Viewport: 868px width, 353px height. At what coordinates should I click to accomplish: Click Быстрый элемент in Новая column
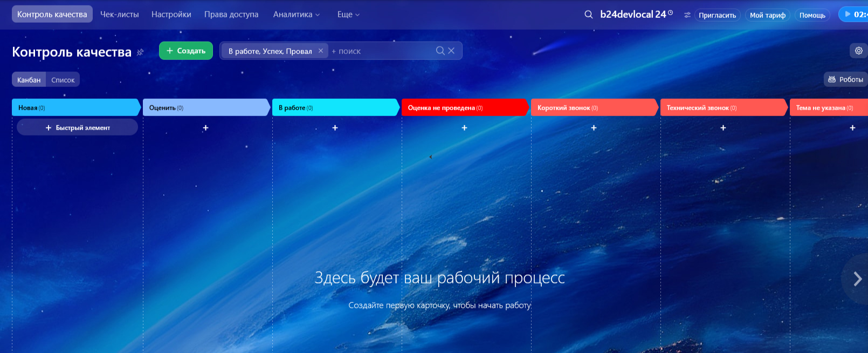click(78, 127)
